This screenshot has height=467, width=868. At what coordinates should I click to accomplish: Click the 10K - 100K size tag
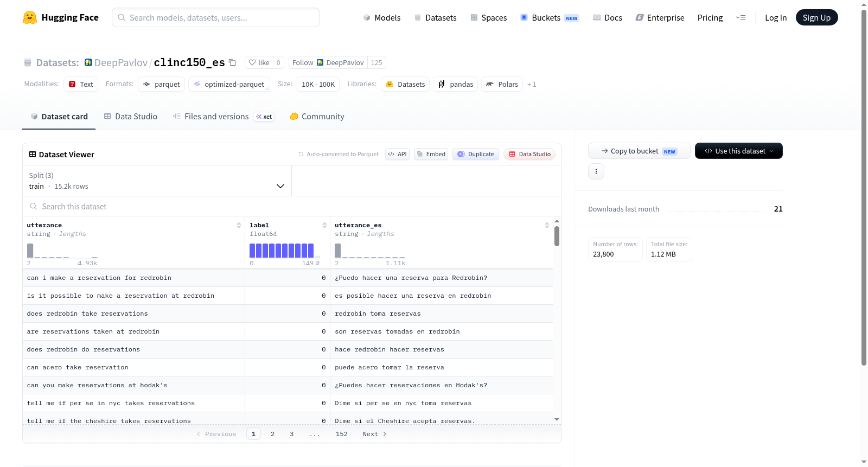tap(318, 84)
